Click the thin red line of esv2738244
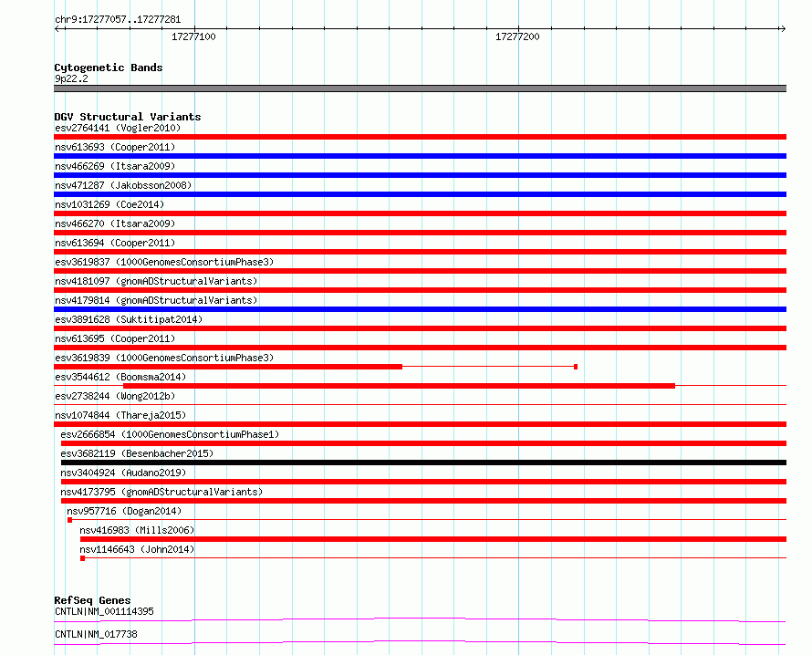The image size is (812, 655). click(420, 404)
